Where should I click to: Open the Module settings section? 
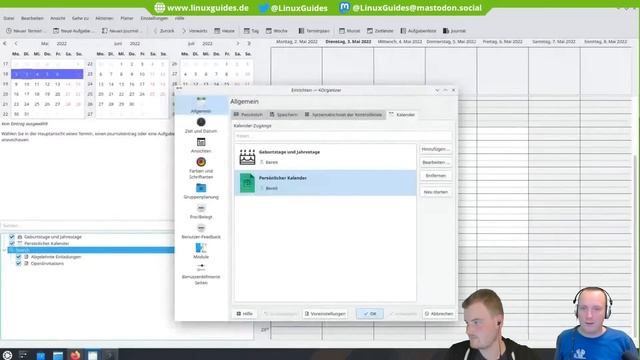point(201,251)
